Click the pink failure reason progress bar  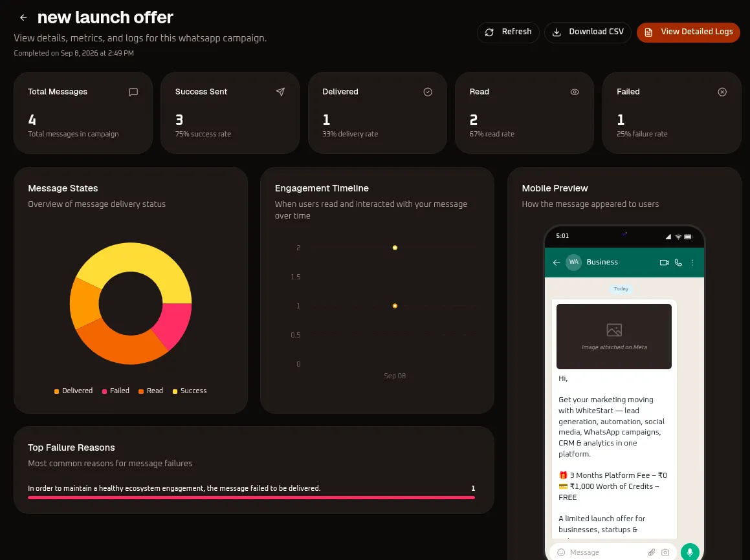point(251,497)
